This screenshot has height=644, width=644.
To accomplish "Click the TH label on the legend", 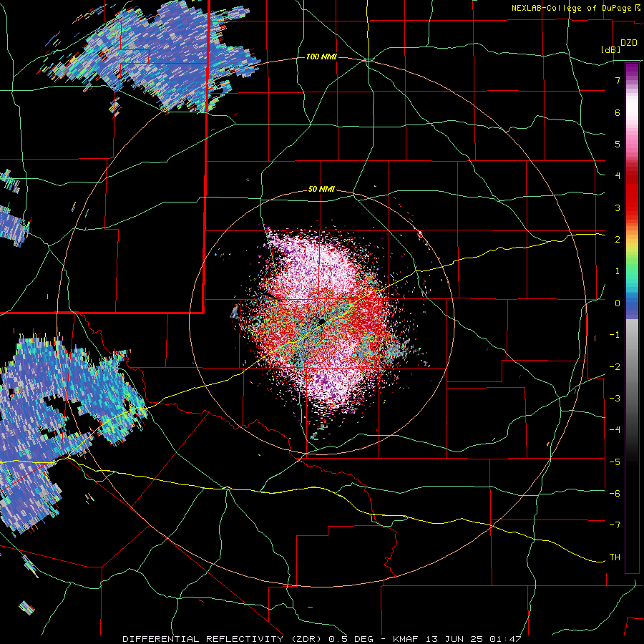I will (x=615, y=557).
